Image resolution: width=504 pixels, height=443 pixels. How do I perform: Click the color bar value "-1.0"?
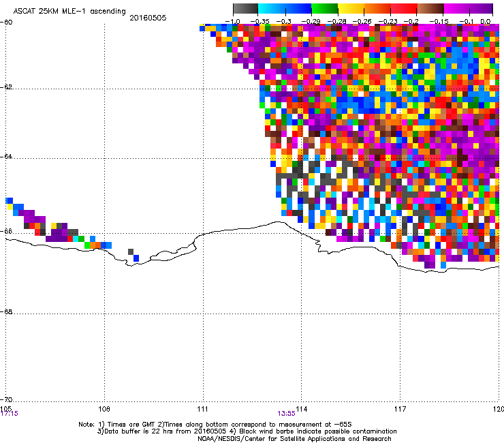click(233, 22)
